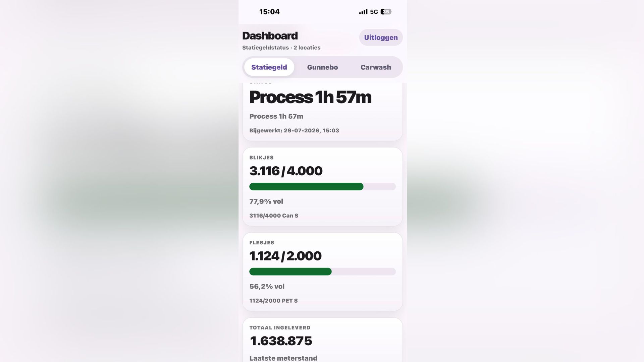The width and height of the screenshot is (644, 362).
Task: Tap the Statiegeldstatus 2 locaties subtitle
Action: click(x=281, y=48)
